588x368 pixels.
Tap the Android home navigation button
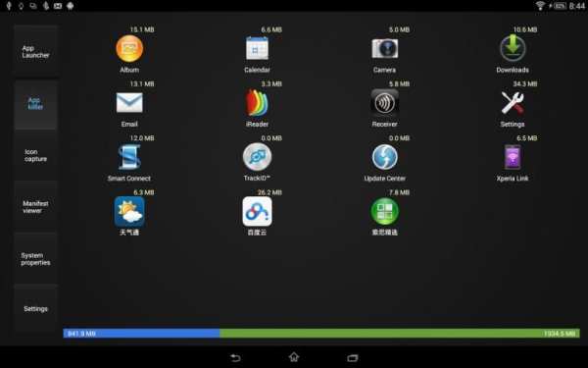pyautogui.click(x=294, y=357)
